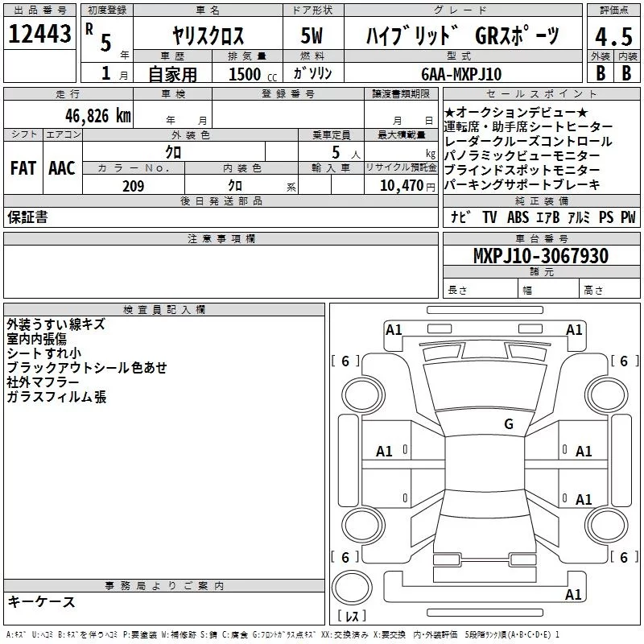Click equipment label TV
The height and width of the screenshot is (644, 644).
click(489, 217)
